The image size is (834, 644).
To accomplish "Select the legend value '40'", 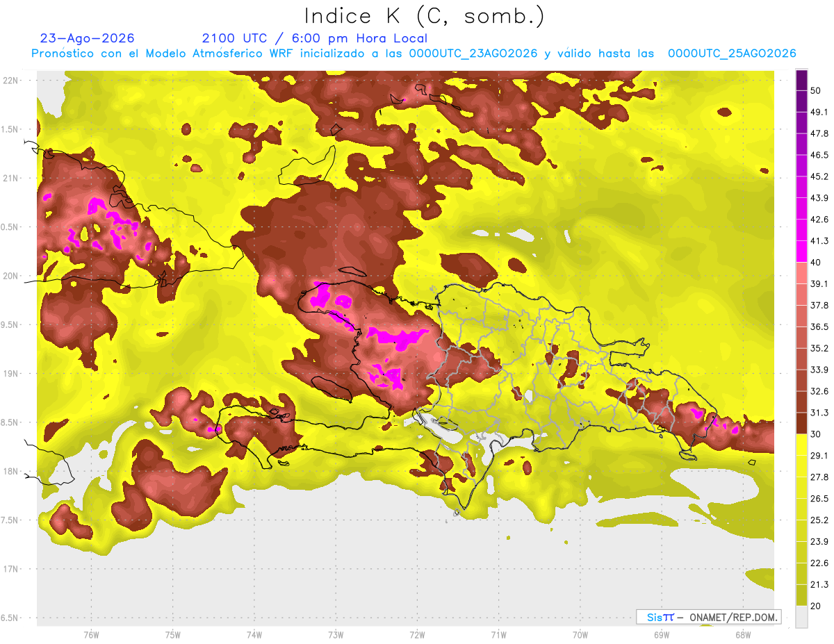I will (x=816, y=263).
